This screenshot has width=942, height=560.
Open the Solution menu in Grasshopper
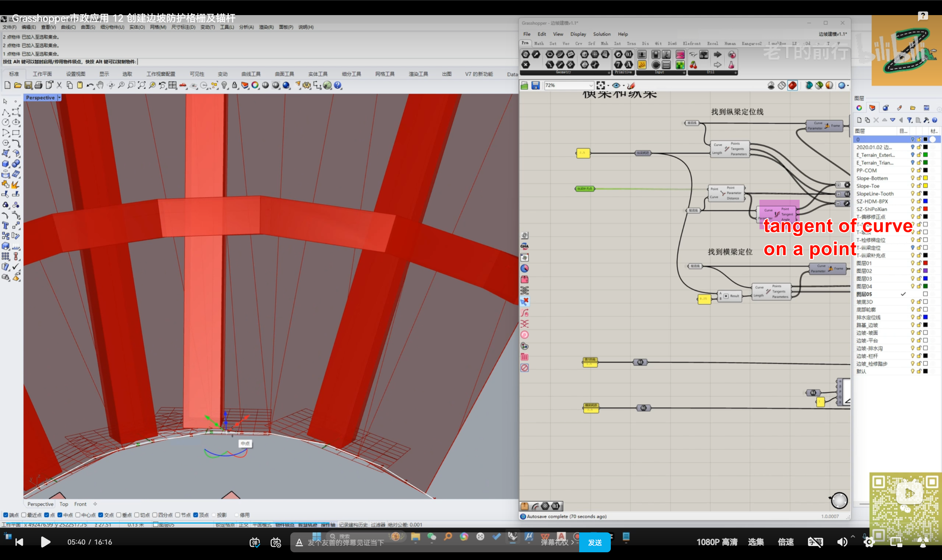[602, 34]
